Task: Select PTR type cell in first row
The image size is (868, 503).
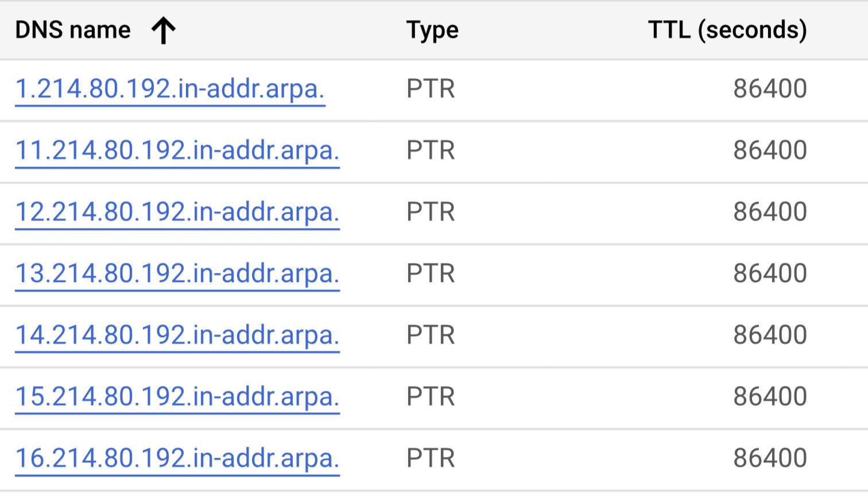Action: pyautogui.click(x=431, y=89)
